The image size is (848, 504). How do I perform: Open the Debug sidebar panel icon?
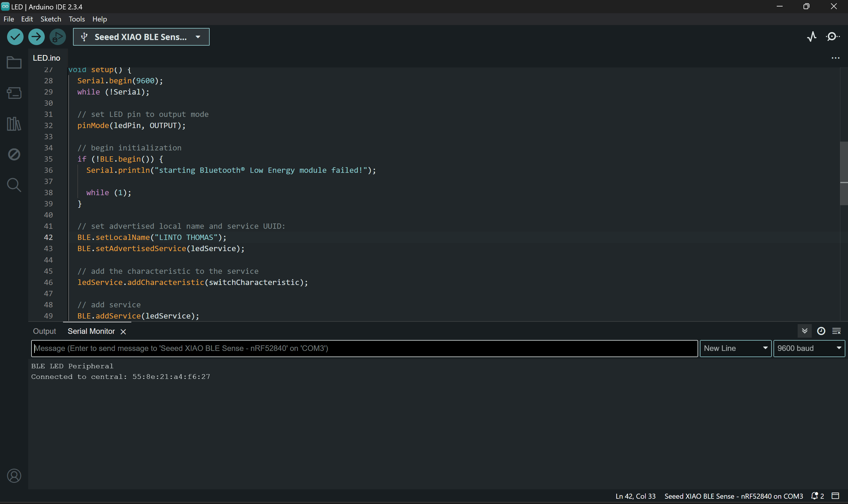pos(14,154)
